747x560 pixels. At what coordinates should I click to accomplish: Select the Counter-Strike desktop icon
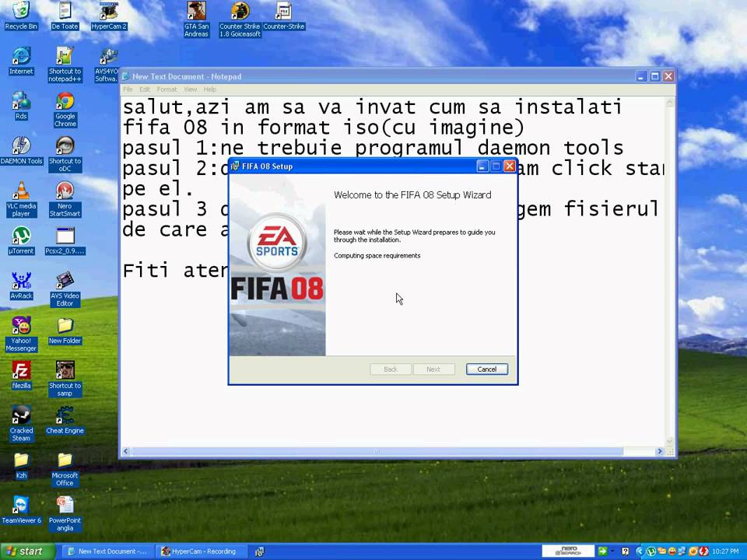283,16
